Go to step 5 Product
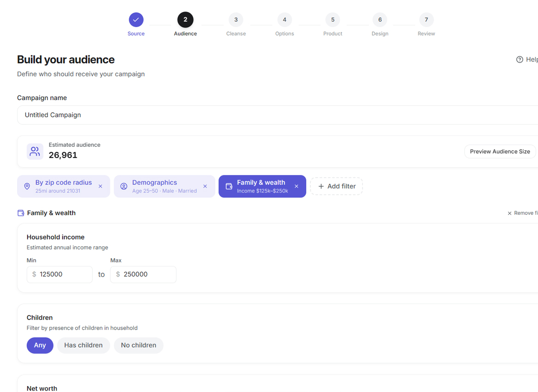Viewport: 538px width, 392px height. coord(333,20)
